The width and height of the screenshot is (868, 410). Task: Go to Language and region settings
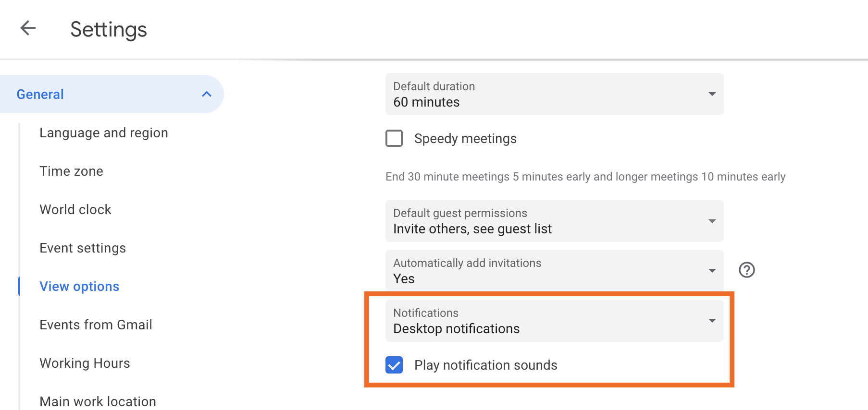pos(104,133)
